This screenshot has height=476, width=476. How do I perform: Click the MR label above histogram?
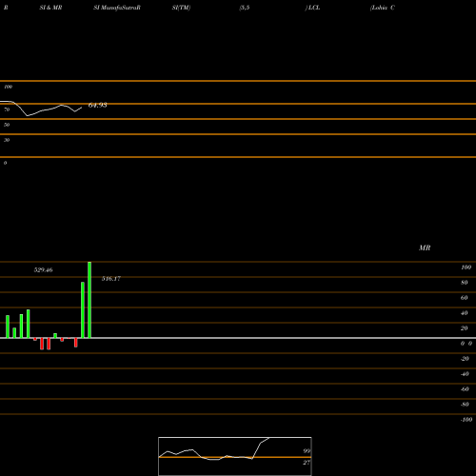click(425, 248)
